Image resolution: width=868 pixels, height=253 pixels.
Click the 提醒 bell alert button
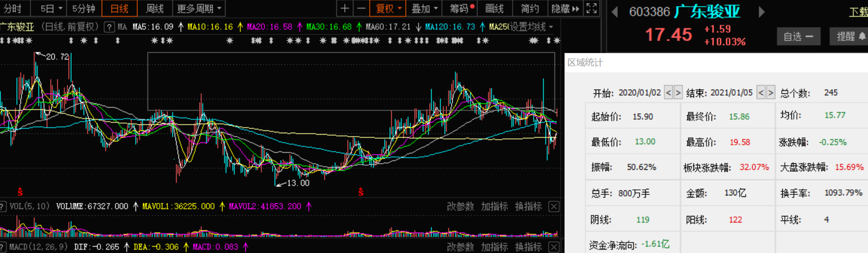coord(850,37)
